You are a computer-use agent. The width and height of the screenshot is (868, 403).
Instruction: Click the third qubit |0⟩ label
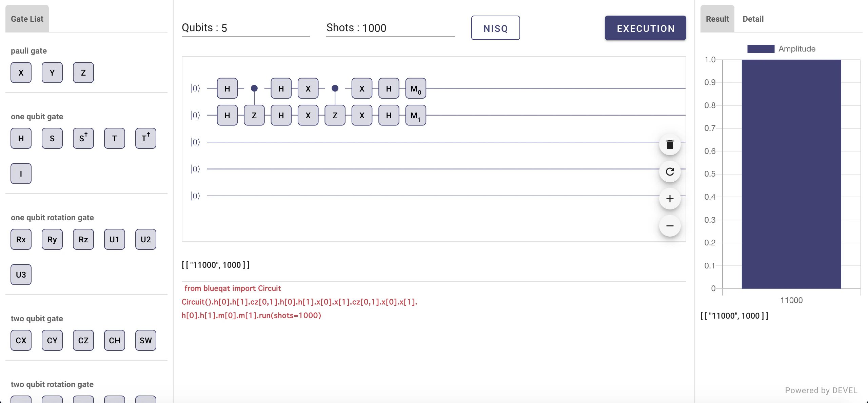[195, 142]
